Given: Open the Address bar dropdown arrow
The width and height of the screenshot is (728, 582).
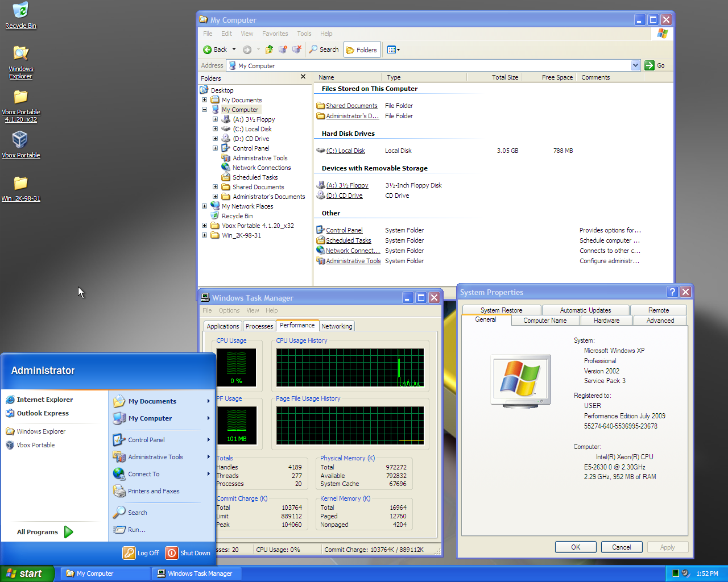Looking at the screenshot, I should [x=635, y=65].
